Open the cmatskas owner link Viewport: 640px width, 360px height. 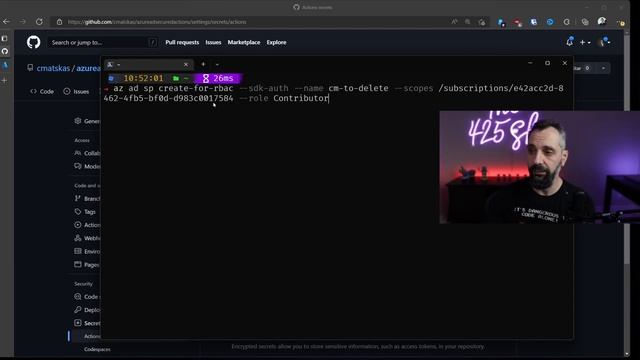coord(53,68)
